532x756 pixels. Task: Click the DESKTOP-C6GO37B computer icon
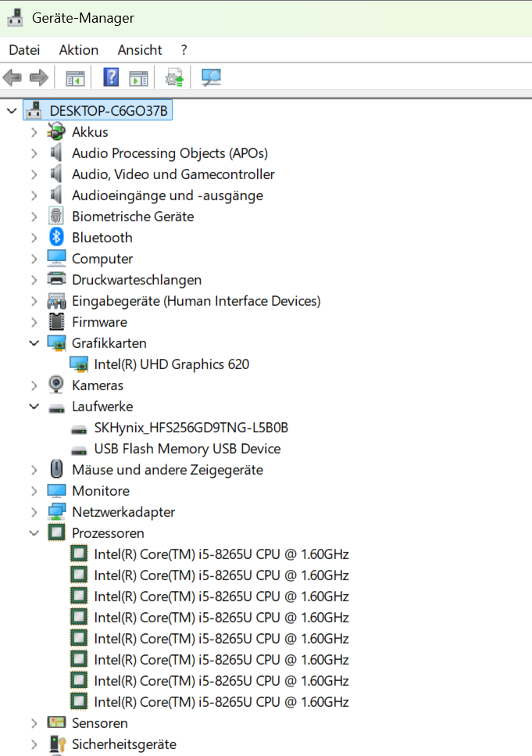[x=34, y=110]
